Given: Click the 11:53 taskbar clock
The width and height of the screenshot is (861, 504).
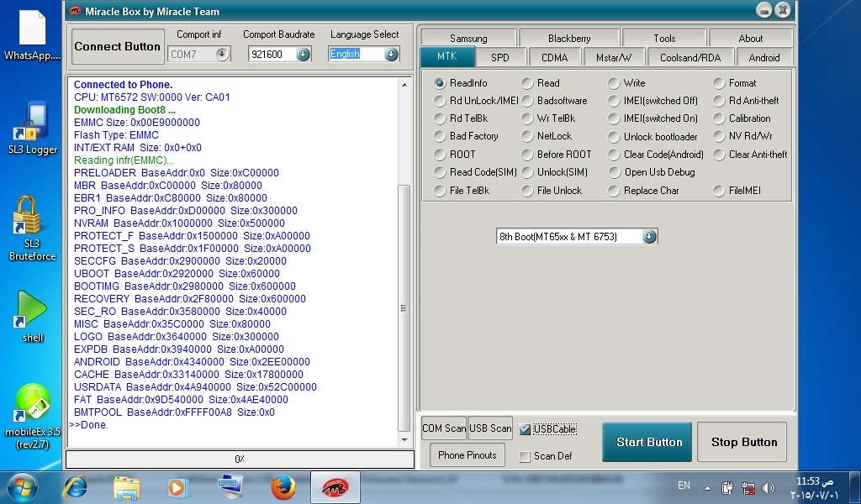Looking at the screenshot, I should [x=815, y=487].
